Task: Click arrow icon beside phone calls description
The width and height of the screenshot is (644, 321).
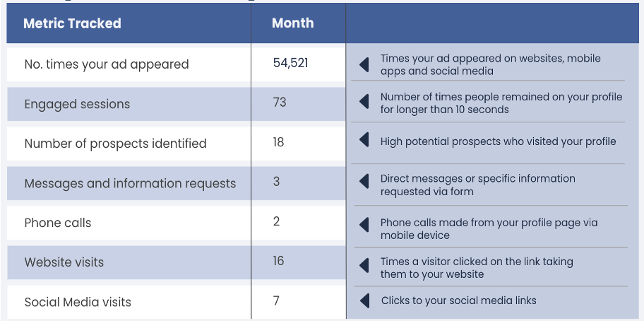Action: [x=364, y=225]
